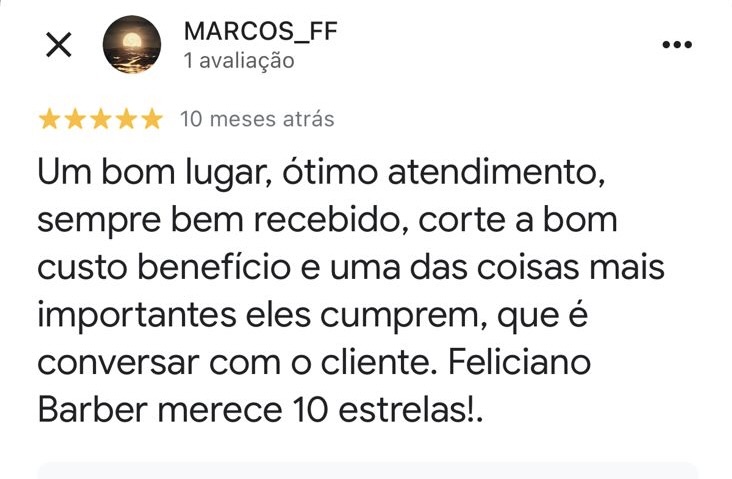Click the word 'Feliciano' in the review
The height and width of the screenshot is (479, 732).
[520, 362]
